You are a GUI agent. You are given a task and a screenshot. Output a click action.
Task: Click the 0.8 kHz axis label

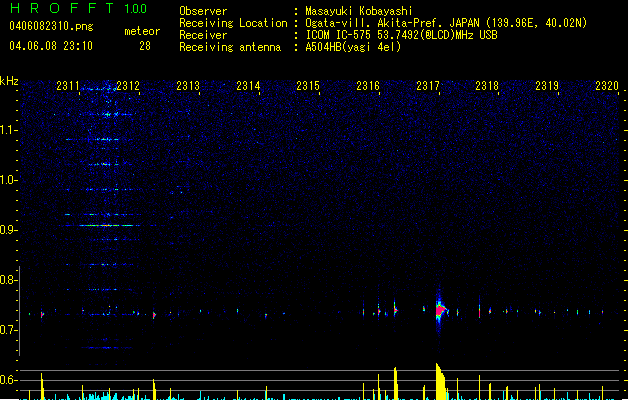click(8, 280)
